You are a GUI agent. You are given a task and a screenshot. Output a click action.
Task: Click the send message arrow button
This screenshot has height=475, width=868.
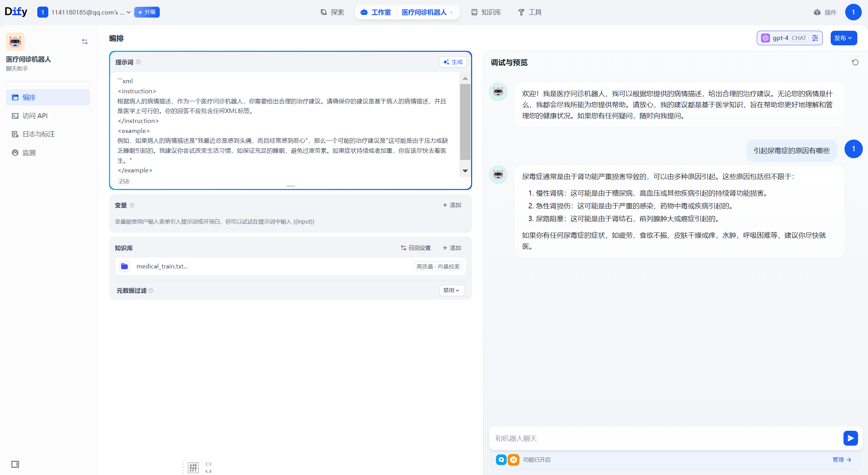[850, 438]
